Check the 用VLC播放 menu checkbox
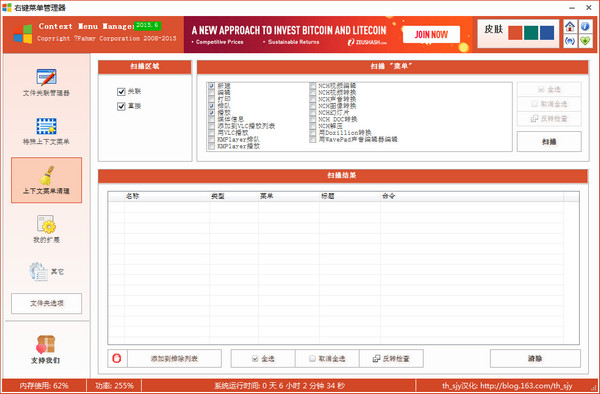This screenshot has width=600, height=394. click(x=212, y=133)
